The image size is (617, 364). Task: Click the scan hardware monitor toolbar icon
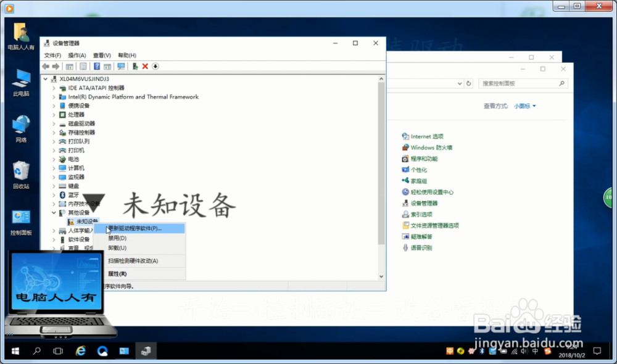coord(121,67)
